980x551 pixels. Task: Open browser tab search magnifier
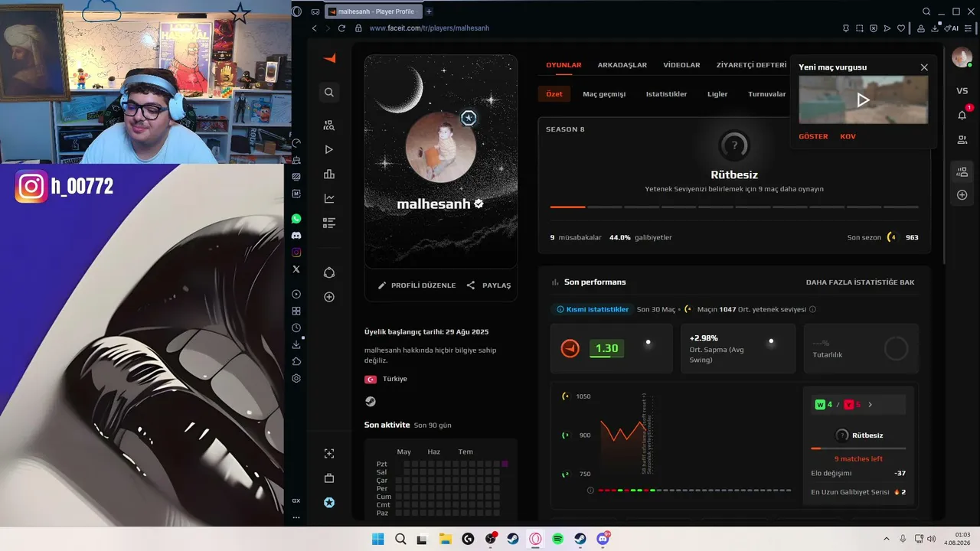click(926, 11)
